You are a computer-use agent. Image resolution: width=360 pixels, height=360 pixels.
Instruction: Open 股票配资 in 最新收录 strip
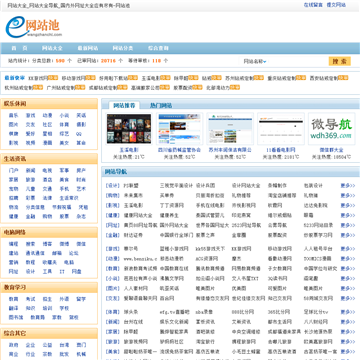pos(183,88)
